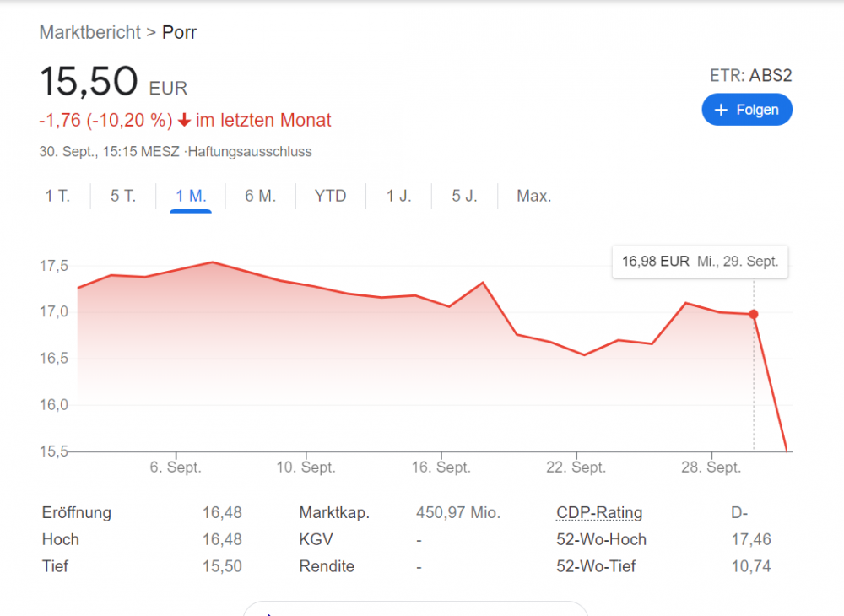844x616 pixels.
Task: Click the Tief value 15,50
Action: 222,566
